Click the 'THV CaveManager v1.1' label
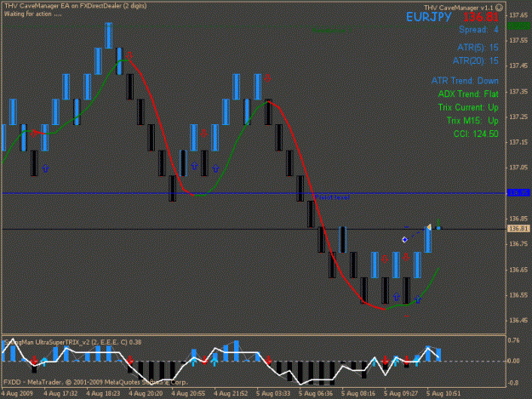 tap(459, 8)
